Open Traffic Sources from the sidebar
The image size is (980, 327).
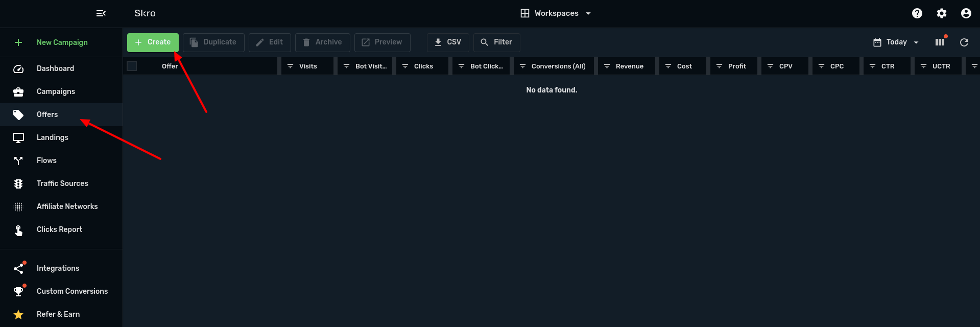coord(62,183)
